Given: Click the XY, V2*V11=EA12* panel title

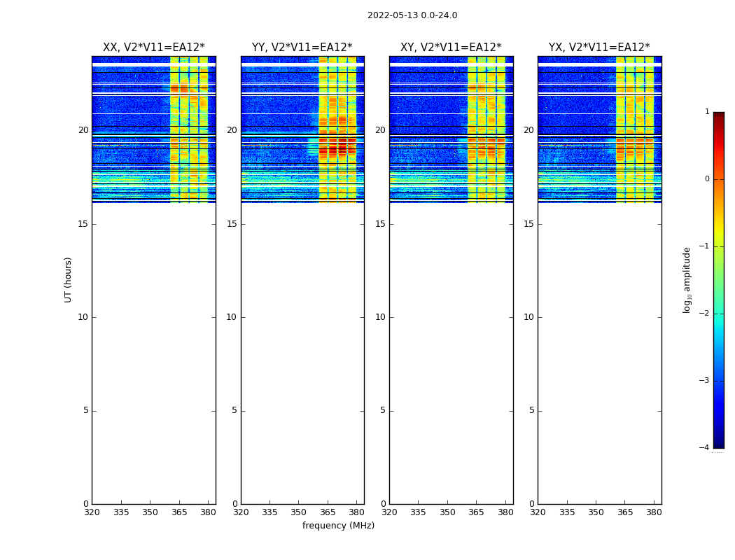Looking at the screenshot, I should click(x=451, y=48).
